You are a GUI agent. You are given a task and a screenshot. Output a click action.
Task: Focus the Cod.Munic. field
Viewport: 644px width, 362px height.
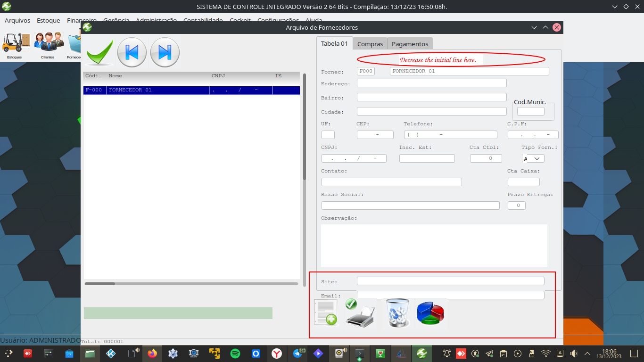531,111
